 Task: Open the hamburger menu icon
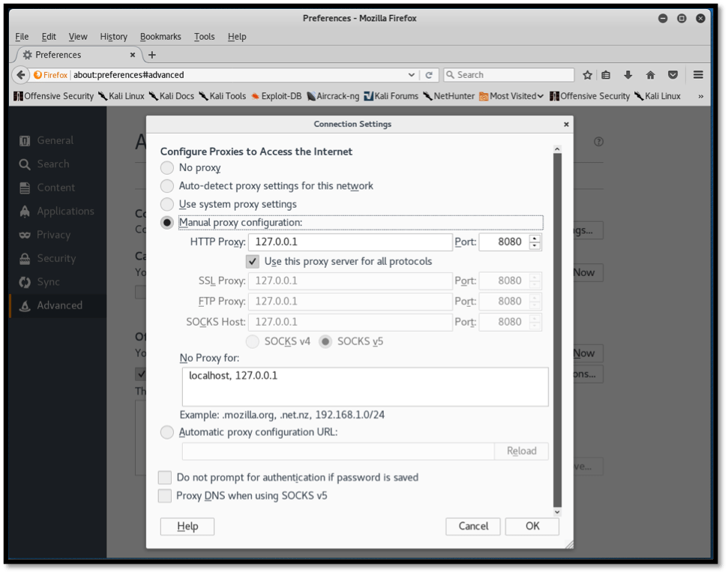pyautogui.click(x=698, y=75)
